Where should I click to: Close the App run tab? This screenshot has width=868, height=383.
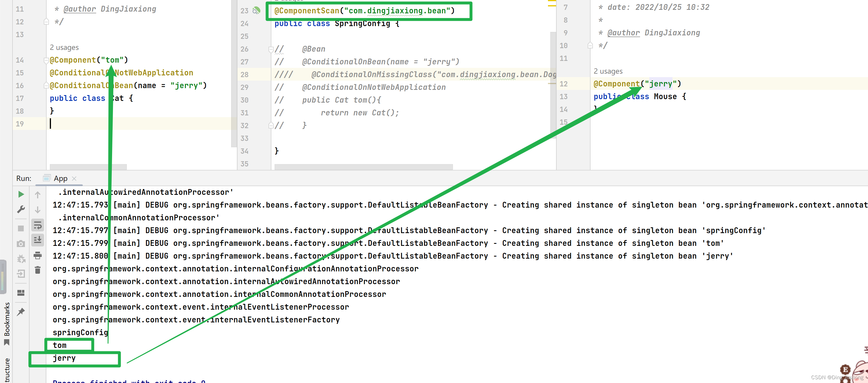(x=74, y=178)
